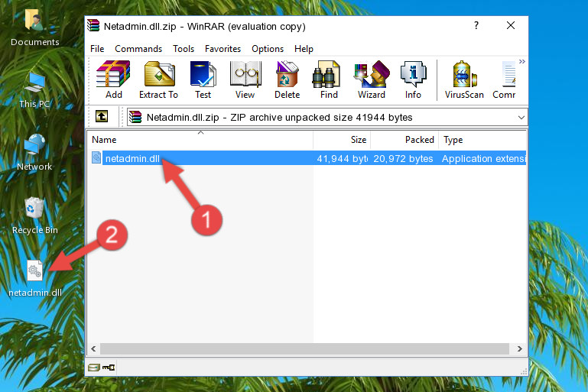The width and height of the screenshot is (588, 392).
Task: Open the address bar path dropdown
Action: pyautogui.click(x=521, y=118)
